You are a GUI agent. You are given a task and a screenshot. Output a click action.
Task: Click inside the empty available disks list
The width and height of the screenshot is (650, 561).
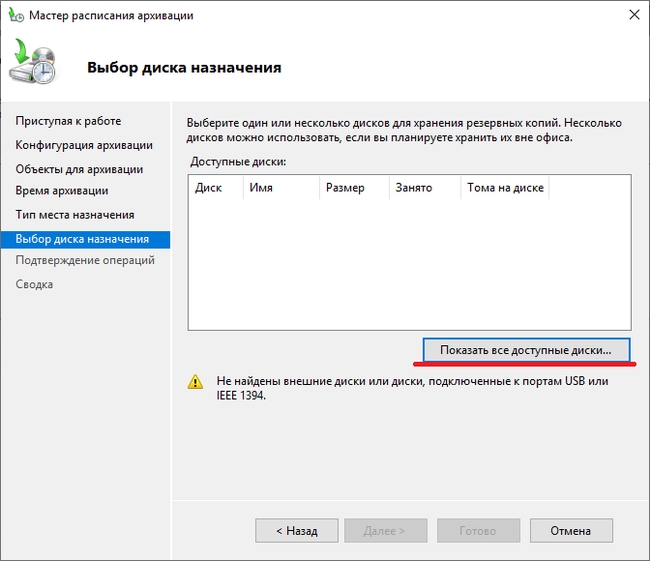pos(409,265)
